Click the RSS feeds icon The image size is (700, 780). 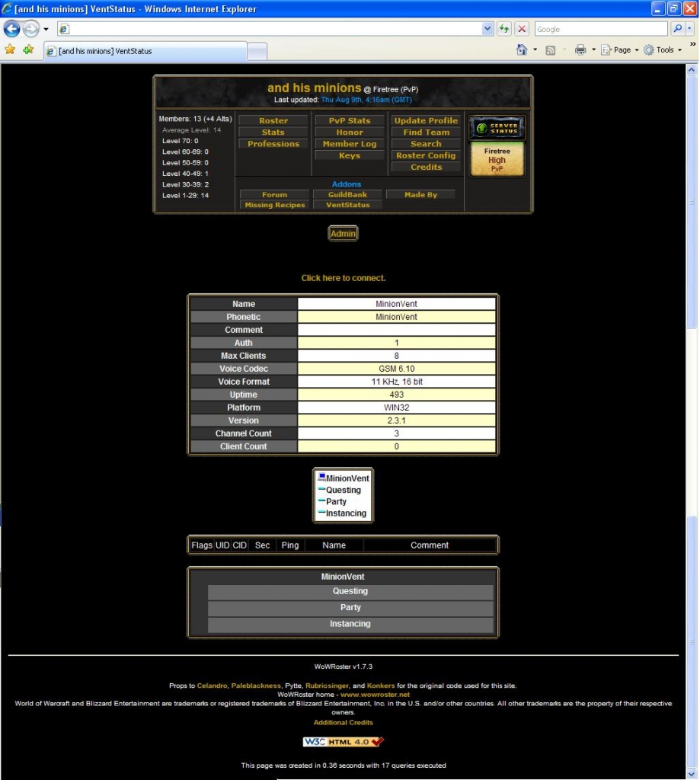[x=550, y=50]
